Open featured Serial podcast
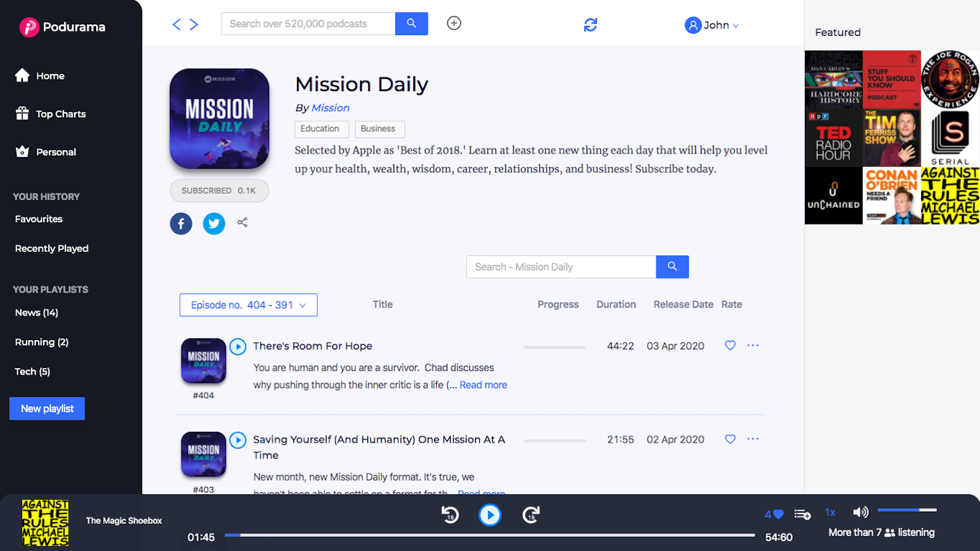This screenshot has height=551, width=980. (x=951, y=138)
